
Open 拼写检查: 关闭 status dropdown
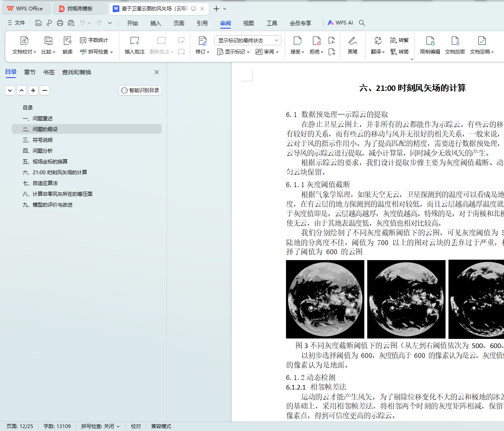pos(100,426)
